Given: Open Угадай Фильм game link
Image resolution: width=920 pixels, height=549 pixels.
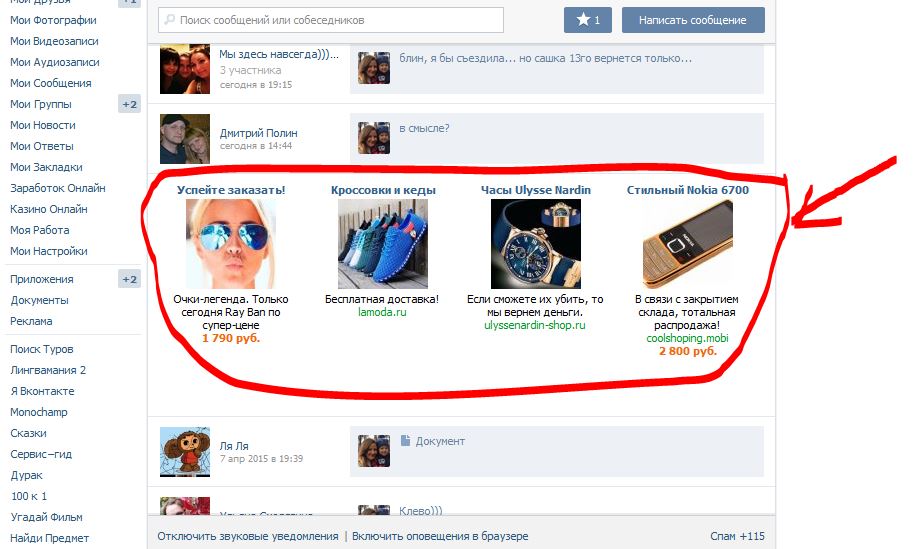Looking at the screenshot, I should 46,517.
